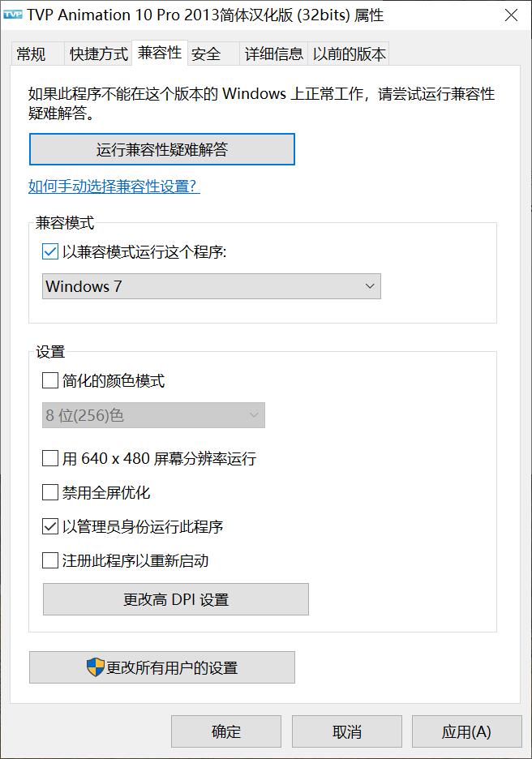Go to the 安全 tab
The height and width of the screenshot is (759, 532).
click(206, 54)
